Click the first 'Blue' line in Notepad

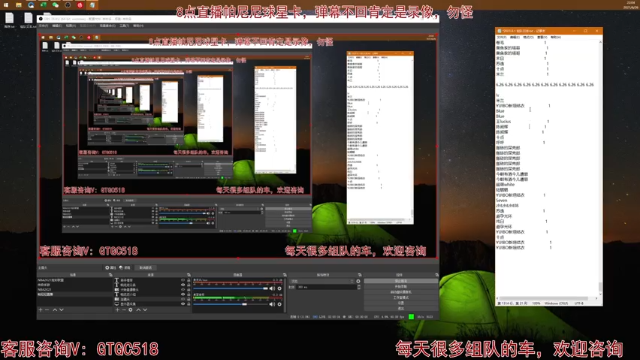click(x=500, y=111)
